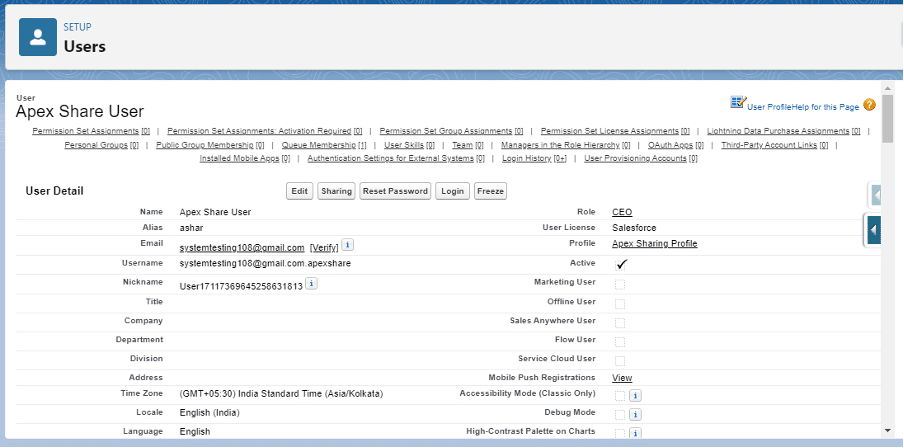The height and width of the screenshot is (448, 904).
Task: Toggle Accessibility Mode (Classic Only) checkbox
Action: coord(620,396)
